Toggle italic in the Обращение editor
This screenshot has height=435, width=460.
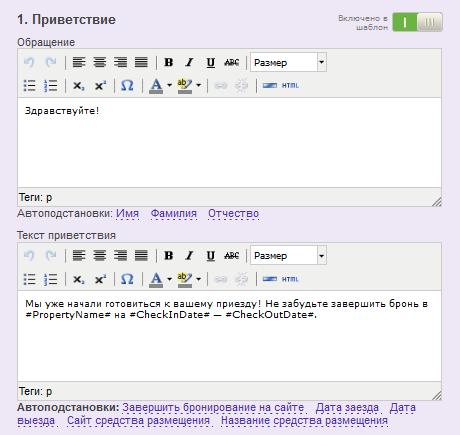[189, 62]
